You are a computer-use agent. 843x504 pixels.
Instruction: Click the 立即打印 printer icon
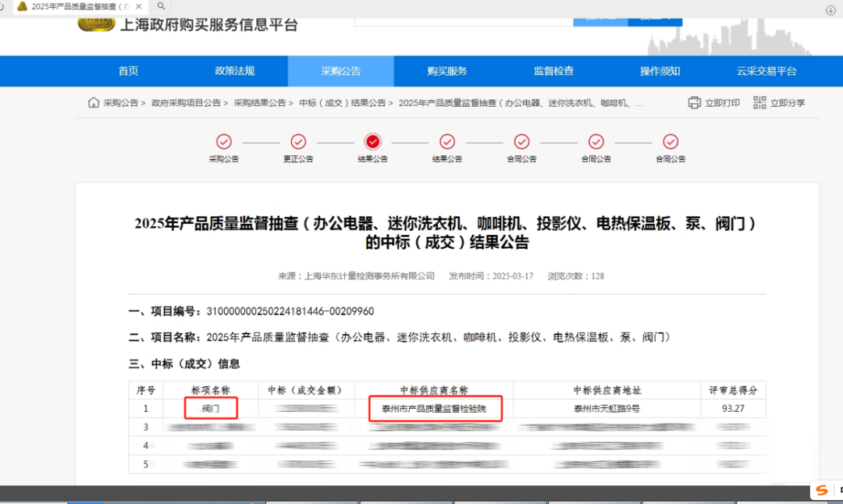coord(694,102)
